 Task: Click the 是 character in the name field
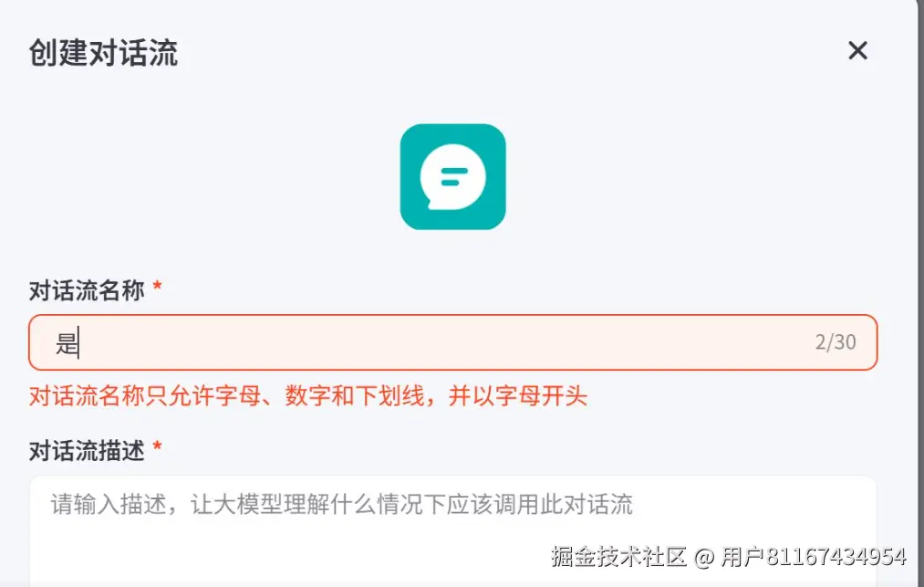click(67, 342)
